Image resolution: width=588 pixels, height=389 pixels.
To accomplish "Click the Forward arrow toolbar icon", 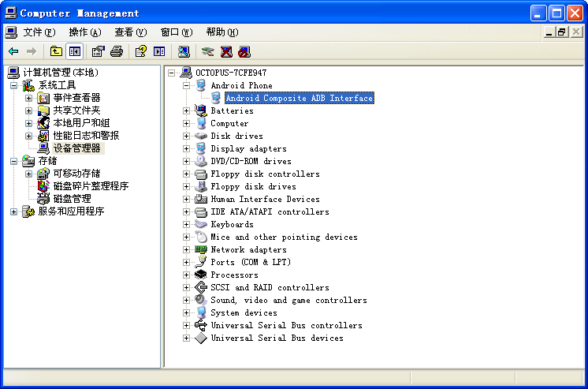I will click(32, 51).
